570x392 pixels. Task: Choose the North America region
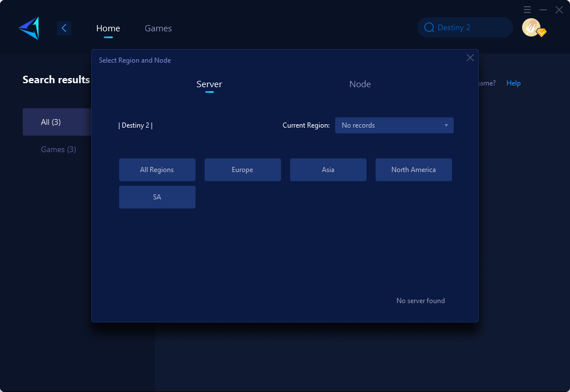point(413,170)
